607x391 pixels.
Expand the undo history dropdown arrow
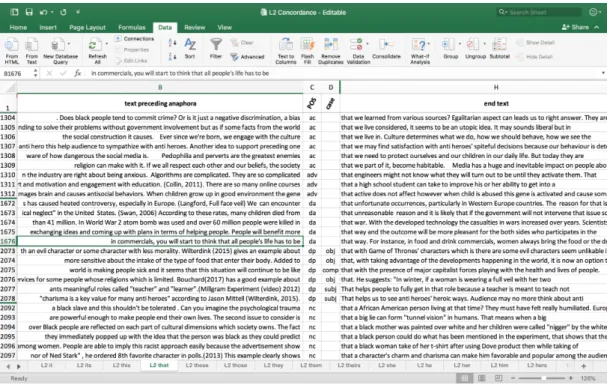(52, 12)
